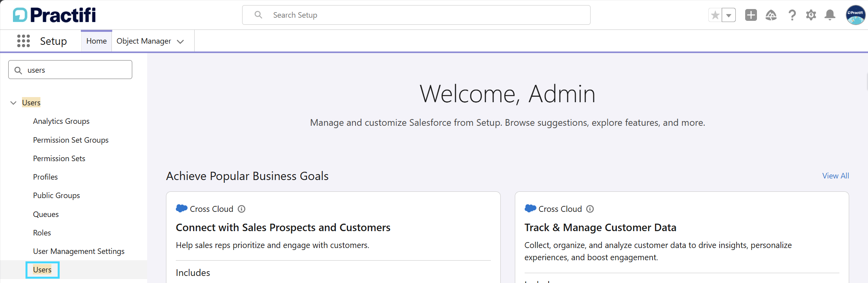Image resolution: width=868 pixels, height=283 pixels.
Task: Click 'Collect, organize, and analyze' description
Action: click(x=658, y=251)
